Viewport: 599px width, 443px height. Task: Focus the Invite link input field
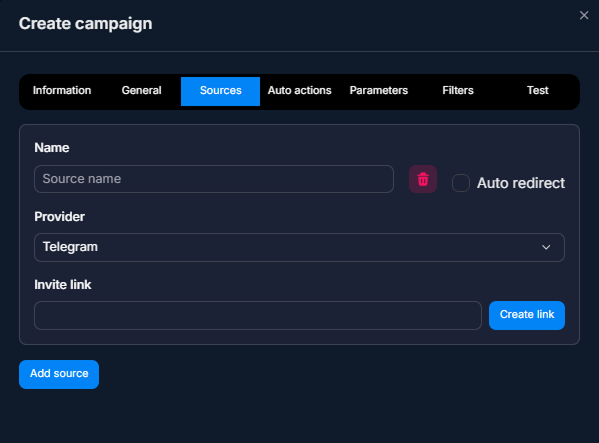pyautogui.click(x=258, y=315)
